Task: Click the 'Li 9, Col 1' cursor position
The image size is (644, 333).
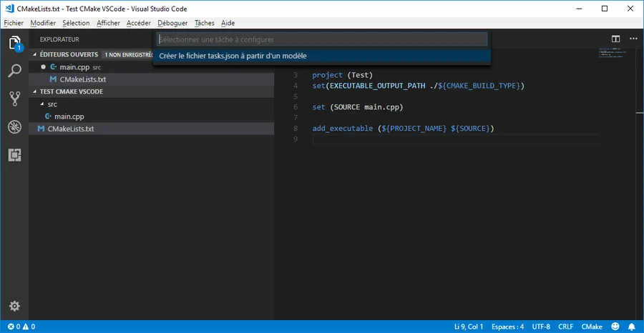Action: pos(469,327)
